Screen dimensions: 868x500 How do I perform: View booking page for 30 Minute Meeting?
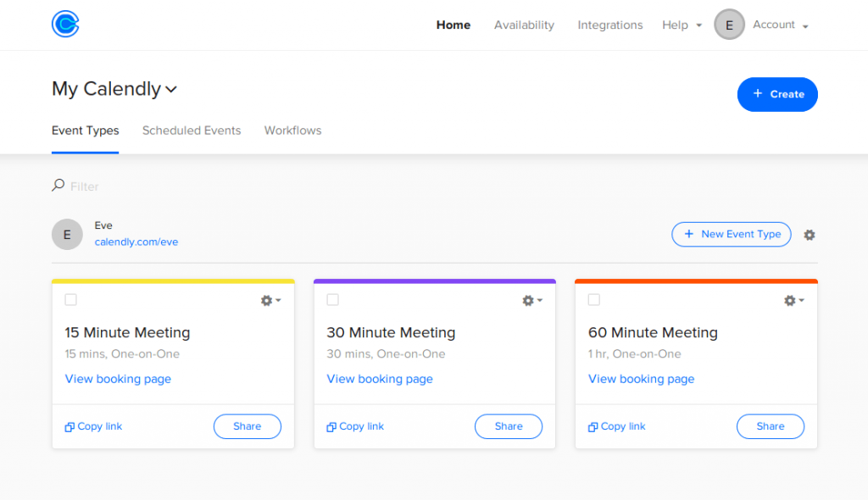[380, 380]
